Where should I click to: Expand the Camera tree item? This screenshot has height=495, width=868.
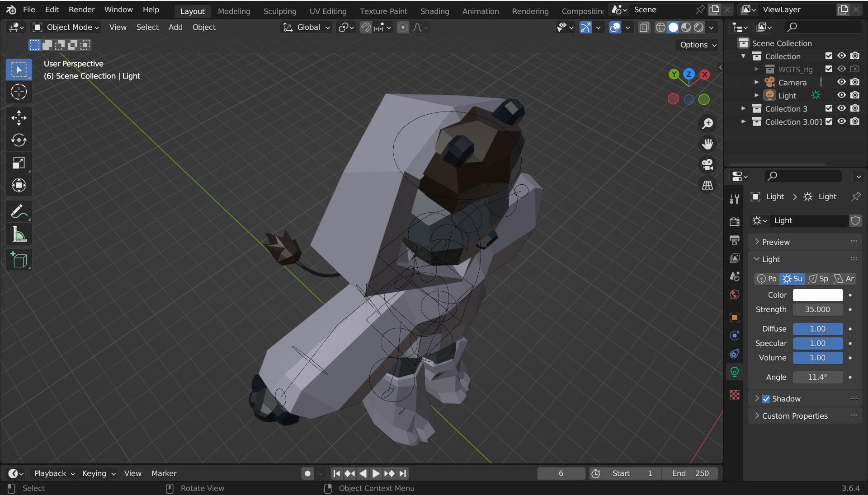[x=756, y=82]
